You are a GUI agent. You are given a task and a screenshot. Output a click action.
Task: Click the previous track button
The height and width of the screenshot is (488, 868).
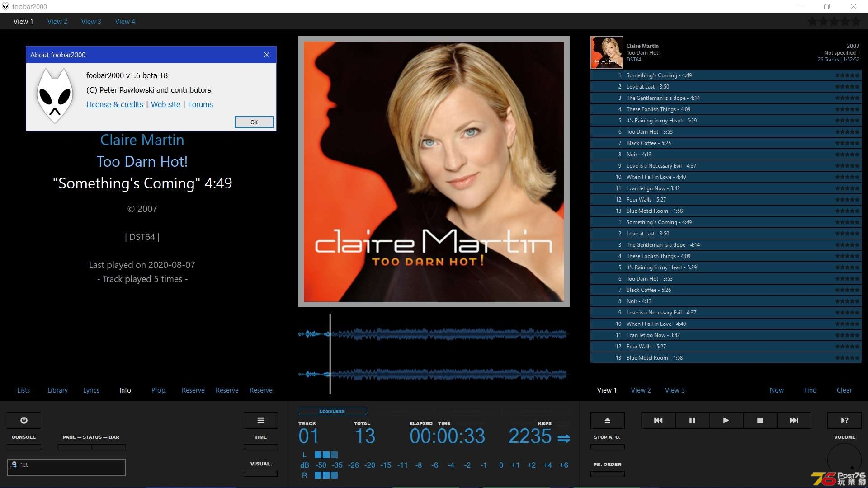click(658, 420)
